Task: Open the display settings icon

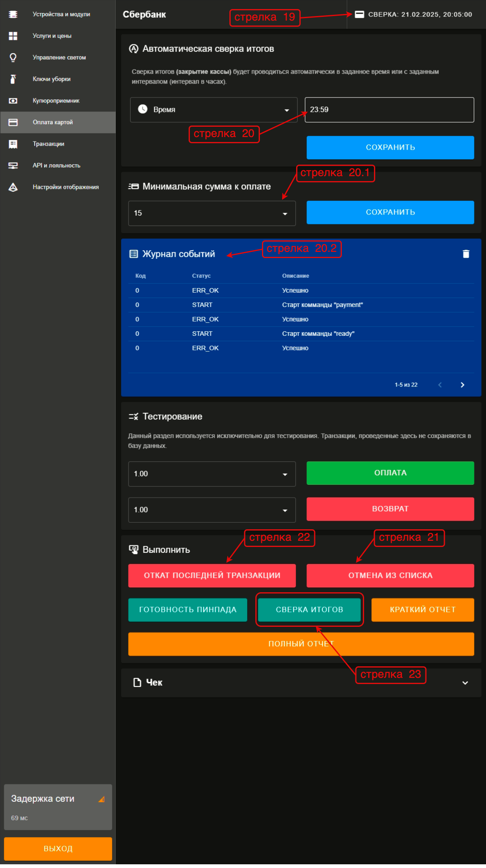Action: point(13,187)
